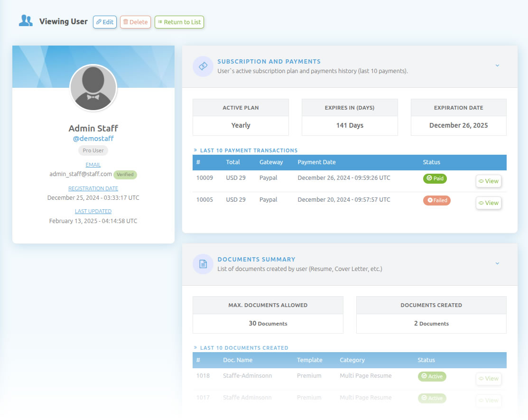Click transaction number 10009
Viewport: 528px width, 420px height.
point(205,178)
